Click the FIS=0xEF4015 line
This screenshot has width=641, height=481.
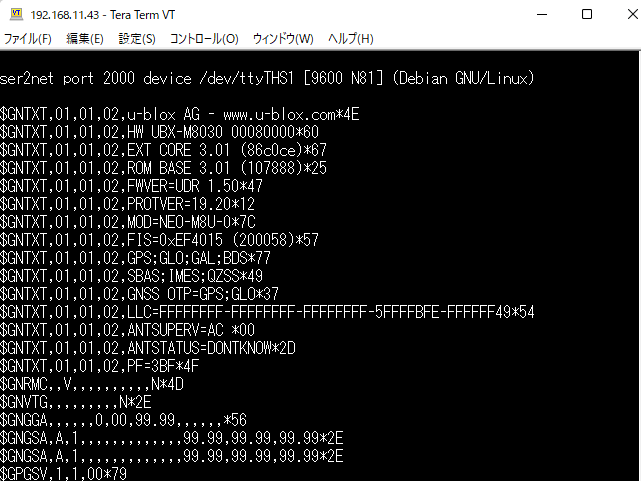click(159, 240)
